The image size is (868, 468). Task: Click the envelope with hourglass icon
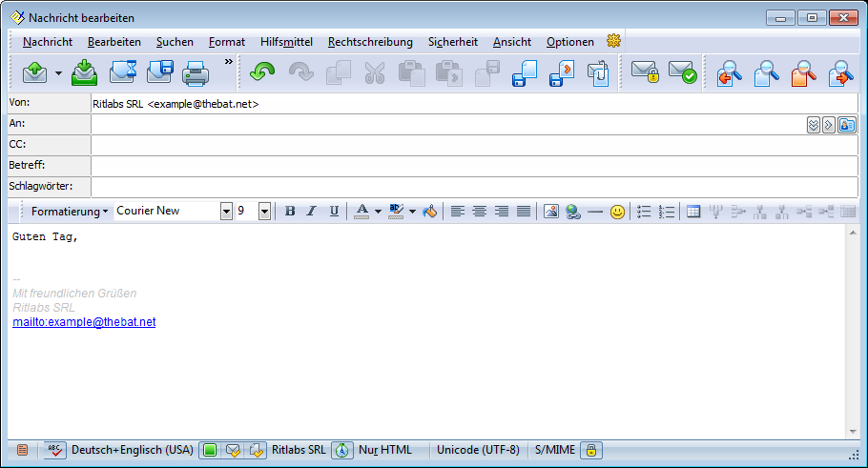(122, 73)
